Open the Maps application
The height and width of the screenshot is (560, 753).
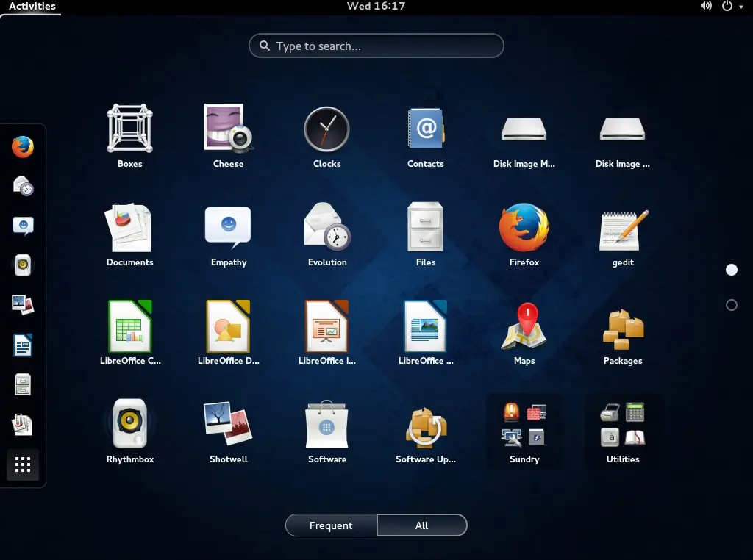(x=524, y=334)
